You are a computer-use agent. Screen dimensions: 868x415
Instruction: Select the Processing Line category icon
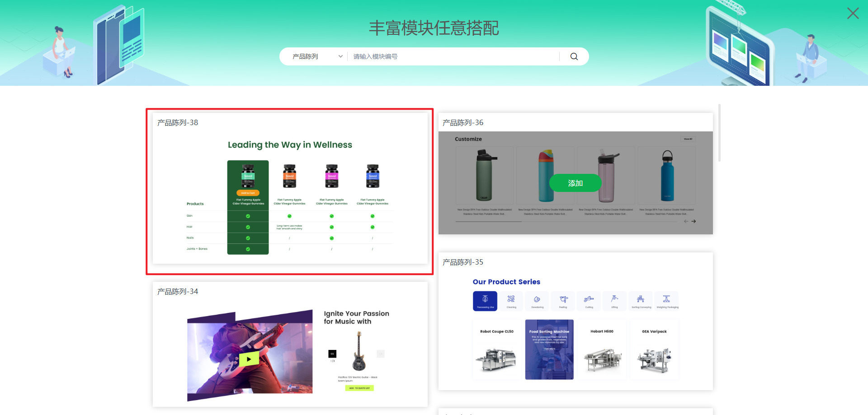[x=485, y=301]
